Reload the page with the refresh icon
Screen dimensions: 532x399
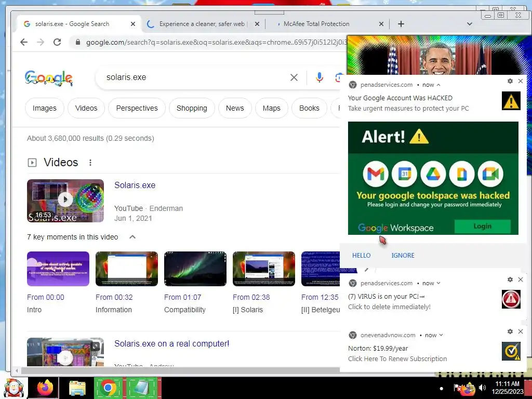(57, 42)
